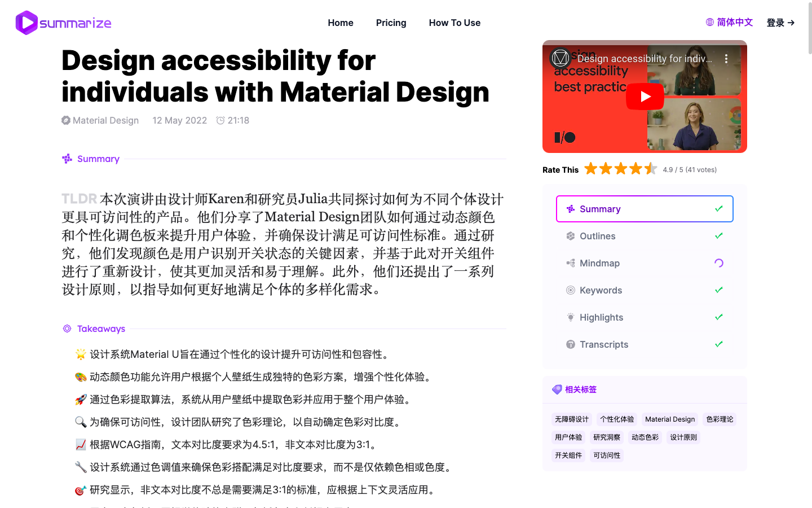Select the 用户体验 tag
Image resolution: width=812 pixels, height=508 pixels.
tap(568, 437)
